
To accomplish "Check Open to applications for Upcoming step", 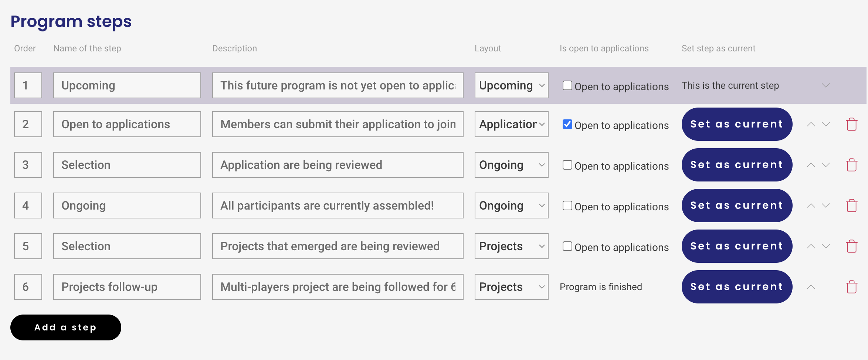I will [x=567, y=85].
